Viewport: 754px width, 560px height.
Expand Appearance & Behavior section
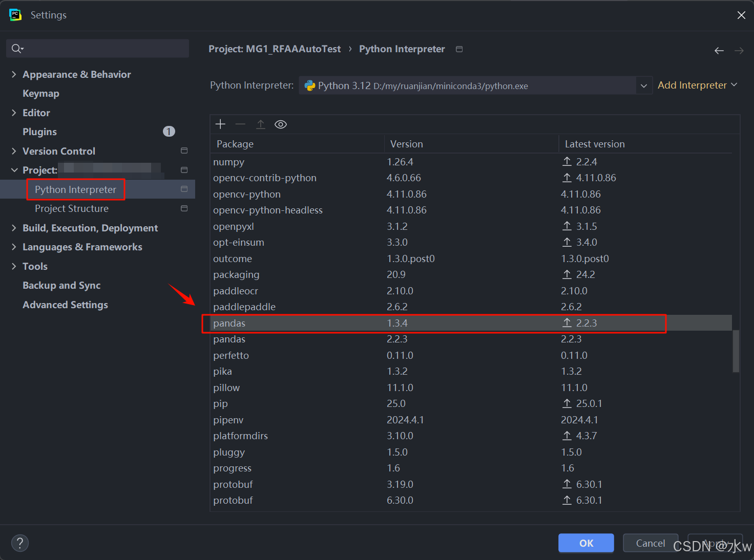[x=14, y=74]
